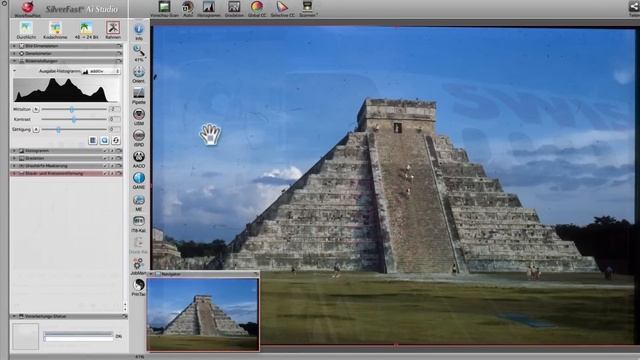Select the Durchlicht source icon

[x=26, y=28]
